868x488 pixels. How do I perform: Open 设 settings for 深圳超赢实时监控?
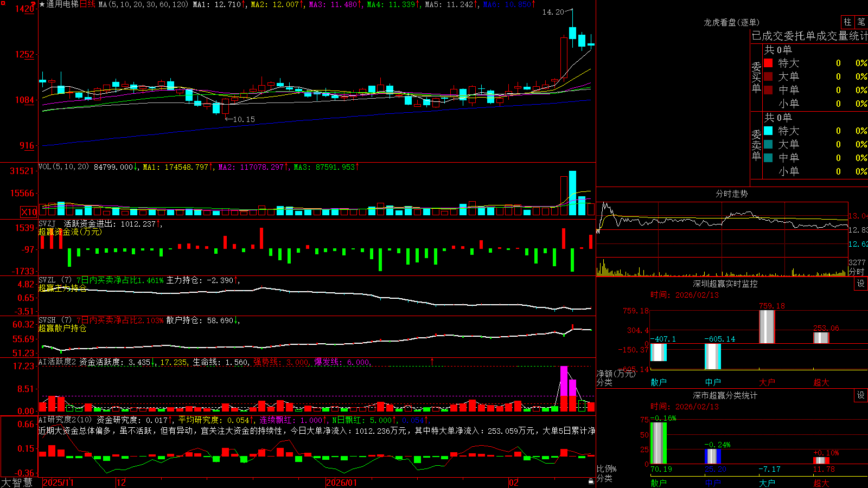[861, 284]
